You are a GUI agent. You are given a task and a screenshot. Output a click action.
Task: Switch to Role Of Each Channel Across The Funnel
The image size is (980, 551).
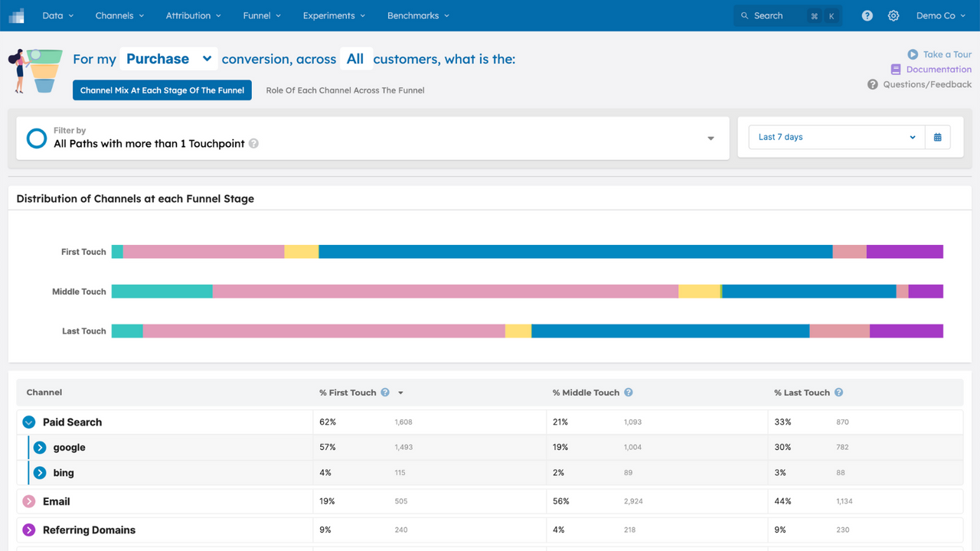pyautogui.click(x=345, y=90)
